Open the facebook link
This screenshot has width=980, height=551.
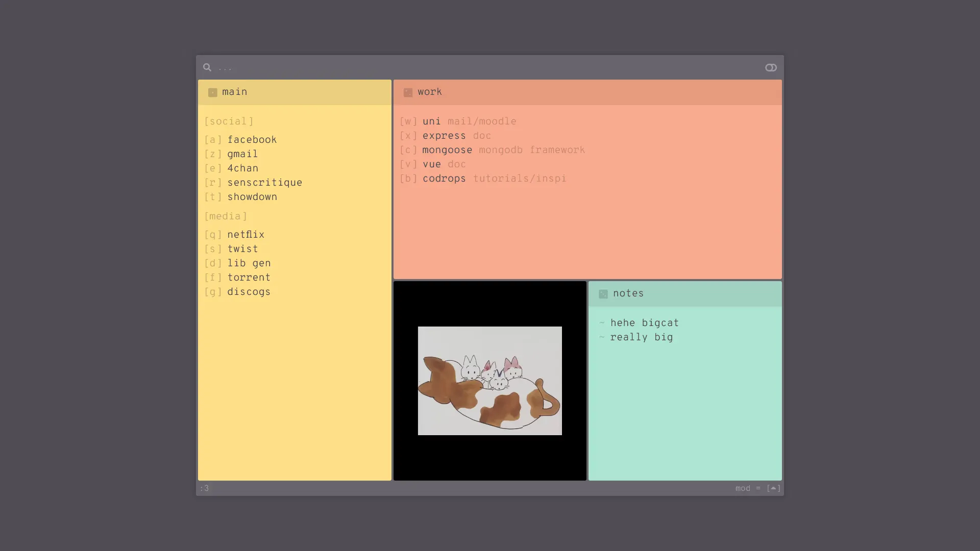click(x=252, y=140)
